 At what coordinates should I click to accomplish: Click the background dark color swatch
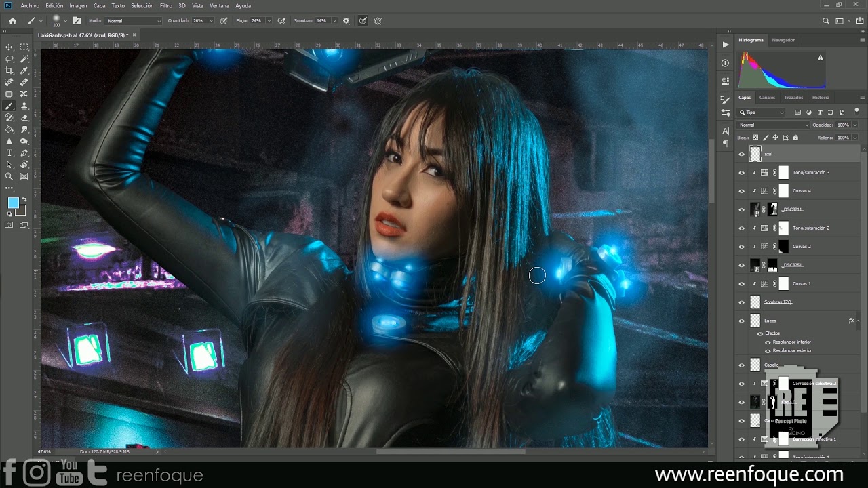(x=20, y=211)
